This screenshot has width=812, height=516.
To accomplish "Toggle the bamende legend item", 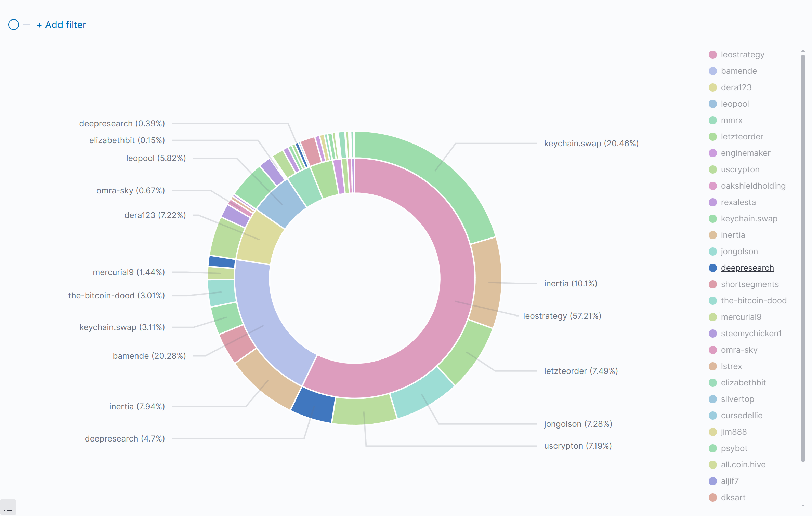I will pyautogui.click(x=739, y=71).
